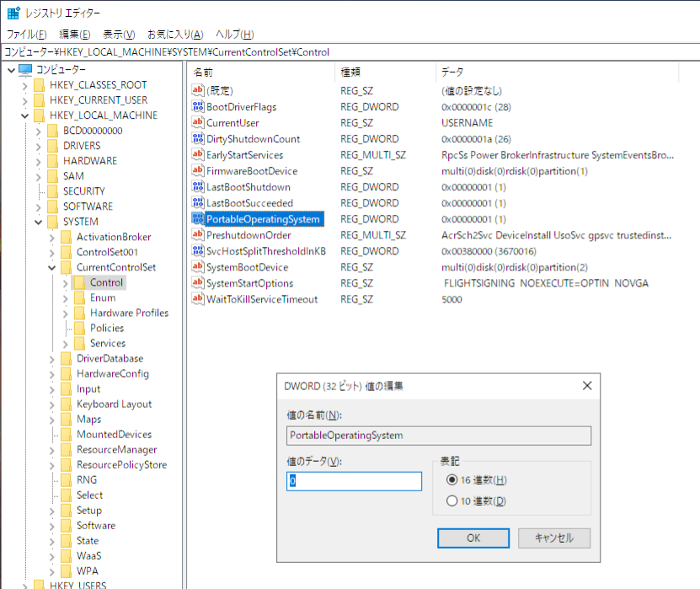
Task: Click the SystemBootDevice string icon
Action: (198, 267)
